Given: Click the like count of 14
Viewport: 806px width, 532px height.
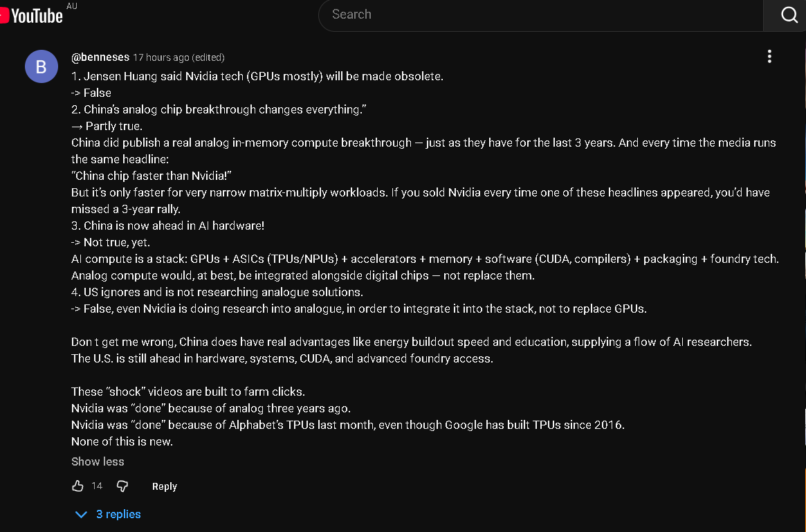Looking at the screenshot, I should coord(97,486).
